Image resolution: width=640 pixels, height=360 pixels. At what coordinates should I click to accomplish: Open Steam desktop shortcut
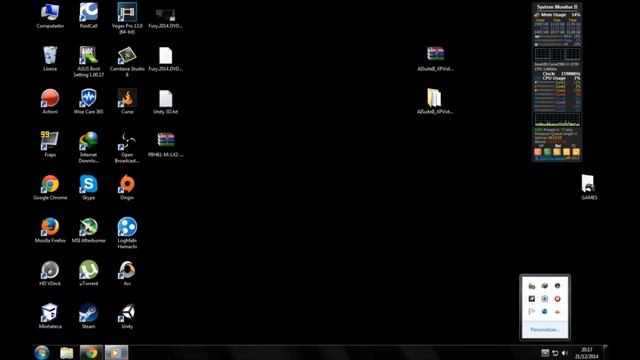click(x=89, y=316)
